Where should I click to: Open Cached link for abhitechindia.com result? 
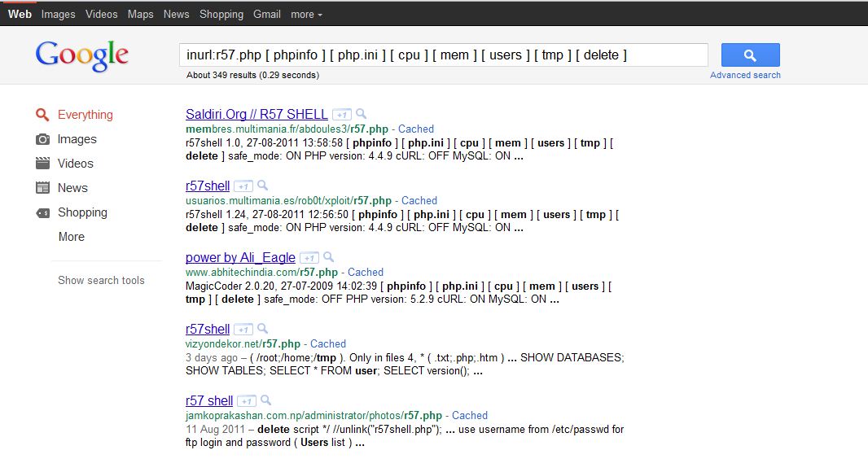click(x=366, y=272)
